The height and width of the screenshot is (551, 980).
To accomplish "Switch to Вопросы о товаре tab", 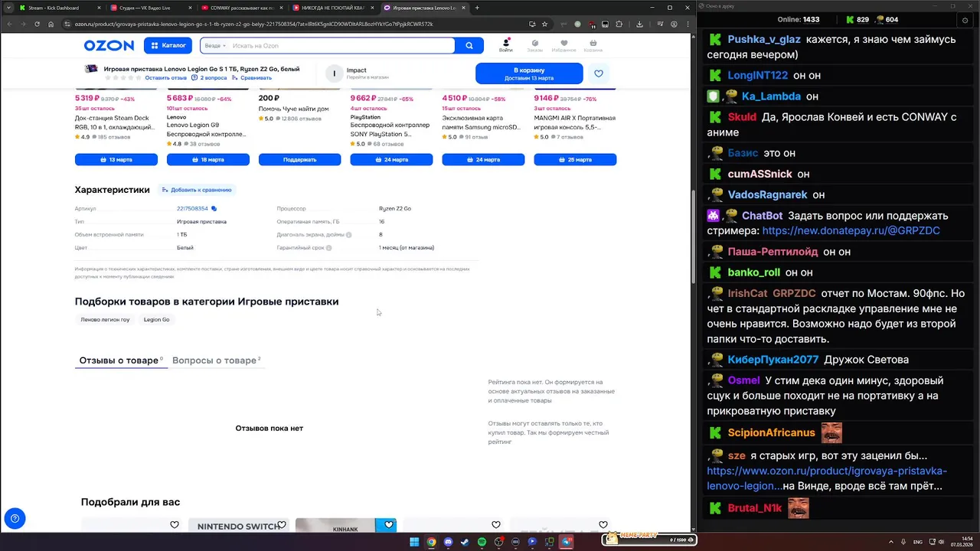I will (x=216, y=360).
